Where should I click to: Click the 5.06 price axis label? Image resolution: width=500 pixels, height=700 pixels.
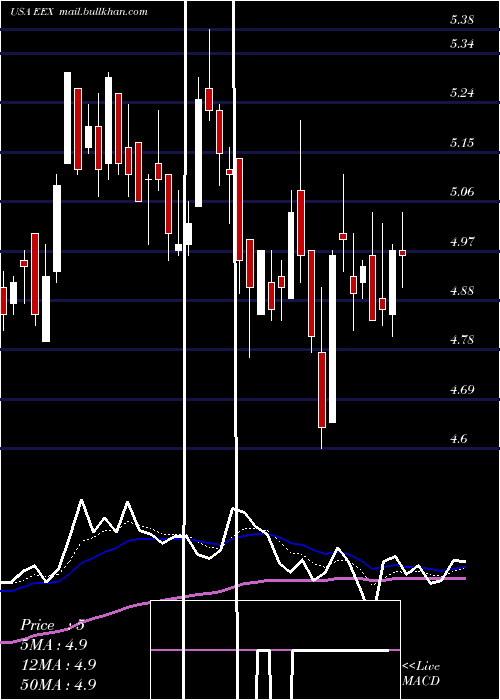click(x=461, y=192)
